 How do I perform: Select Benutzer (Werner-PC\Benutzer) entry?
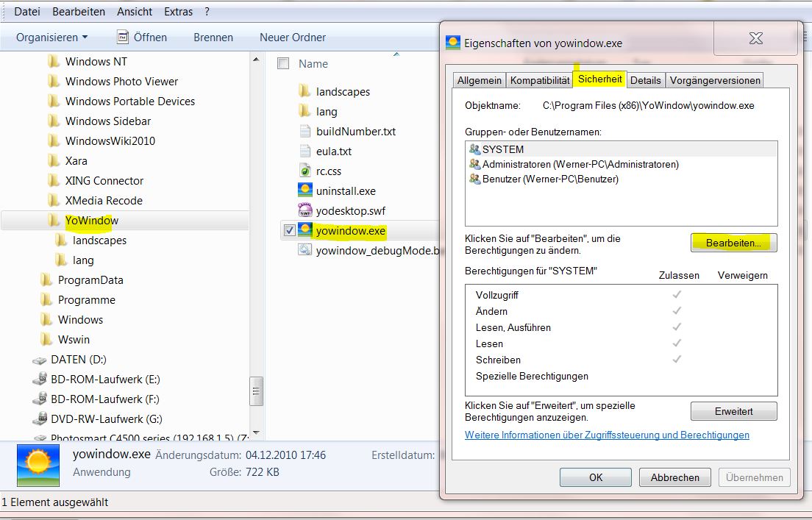point(550,179)
